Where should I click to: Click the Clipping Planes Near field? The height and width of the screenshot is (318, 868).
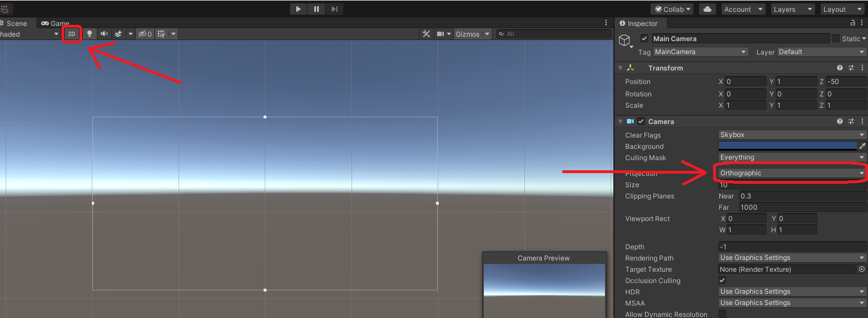click(803, 196)
